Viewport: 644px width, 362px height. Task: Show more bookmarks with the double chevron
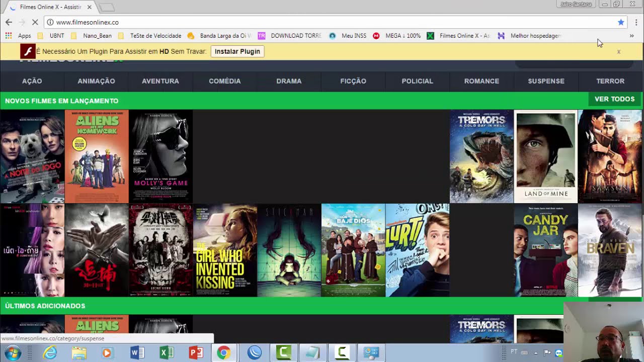click(x=631, y=36)
